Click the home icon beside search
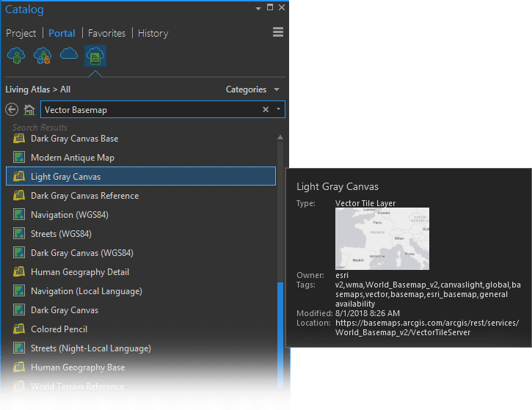This screenshot has height=410, width=532. [x=29, y=110]
